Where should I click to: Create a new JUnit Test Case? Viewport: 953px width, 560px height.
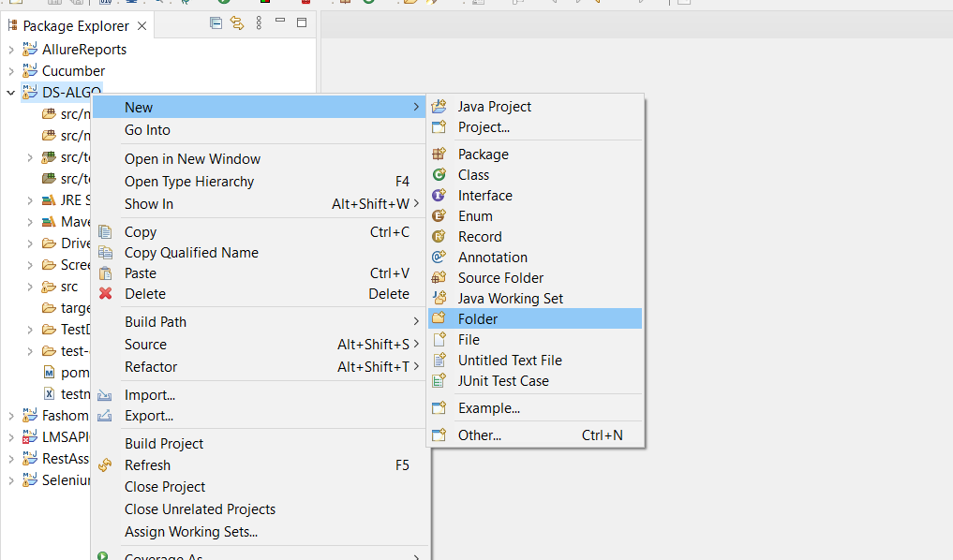tap(504, 380)
